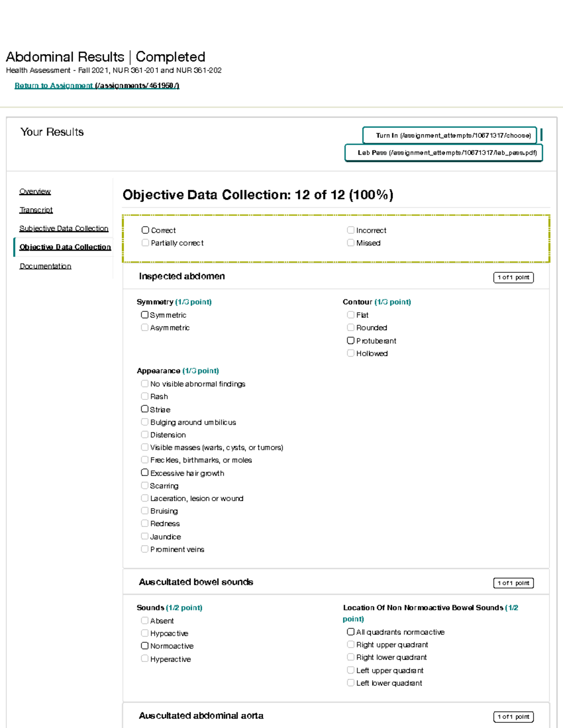Toggle the Jaundice appearance checkbox
The width and height of the screenshot is (563, 728).
click(x=145, y=536)
